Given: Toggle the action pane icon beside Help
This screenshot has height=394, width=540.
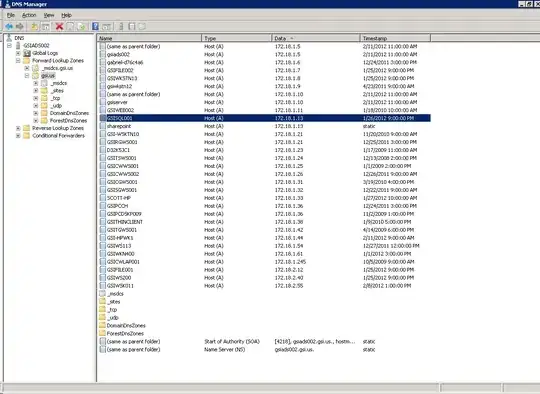Looking at the screenshot, I should 106,27.
